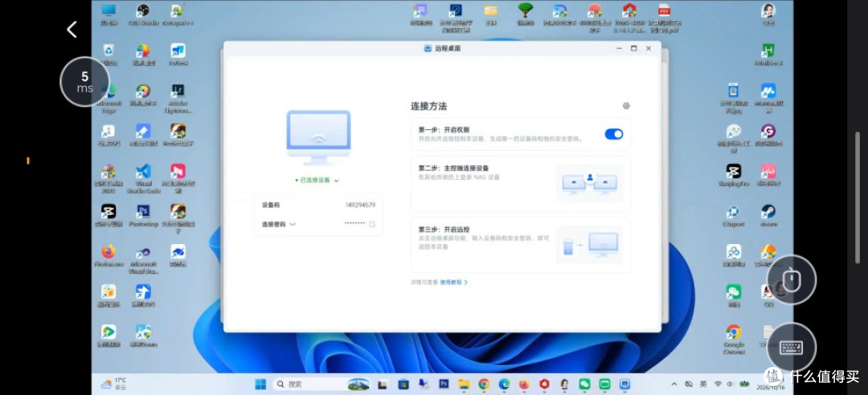Expand the connection password options chevron
Image resolution: width=868 pixels, height=395 pixels.
point(293,224)
